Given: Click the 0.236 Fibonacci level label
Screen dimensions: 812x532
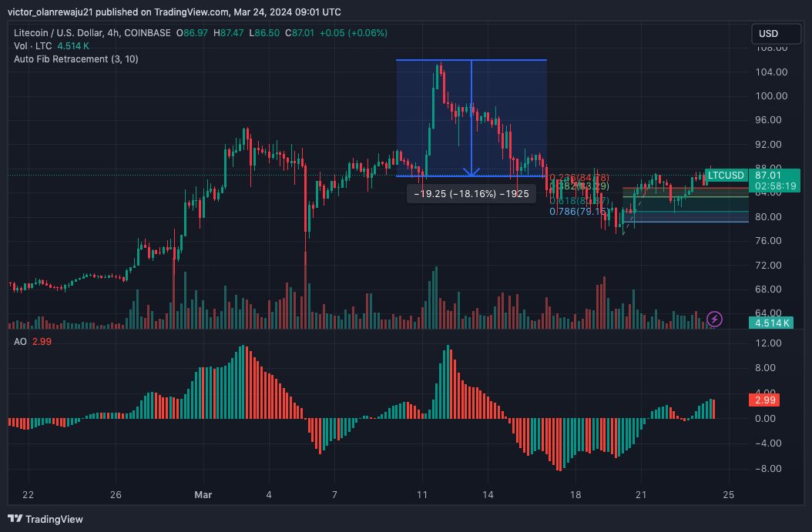Looking at the screenshot, I should (579, 178).
